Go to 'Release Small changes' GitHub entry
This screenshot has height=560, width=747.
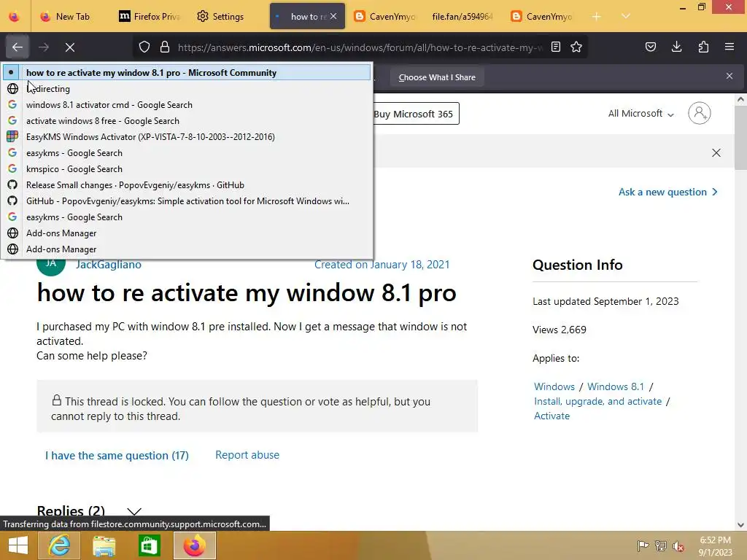(187, 184)
